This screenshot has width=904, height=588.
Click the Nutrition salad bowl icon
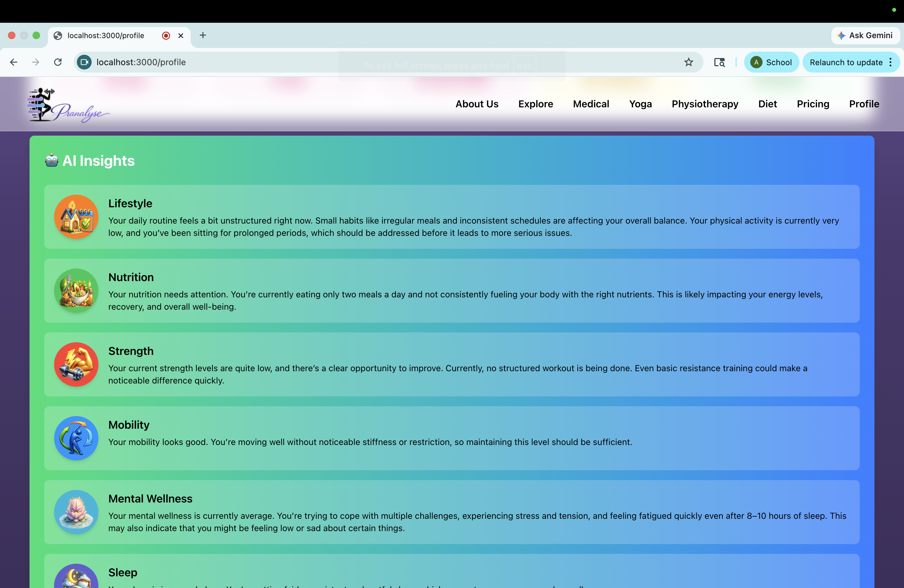[76, 291]
